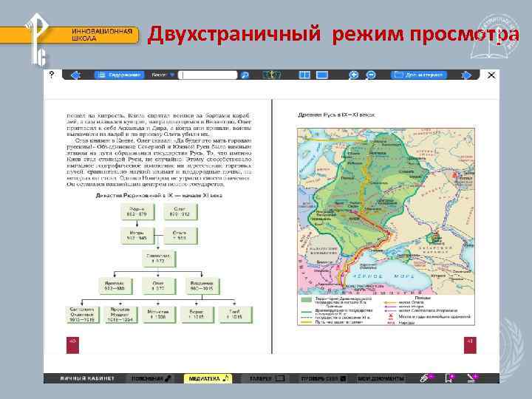Click the emblem icon in toolbar center

coord(272,75)
